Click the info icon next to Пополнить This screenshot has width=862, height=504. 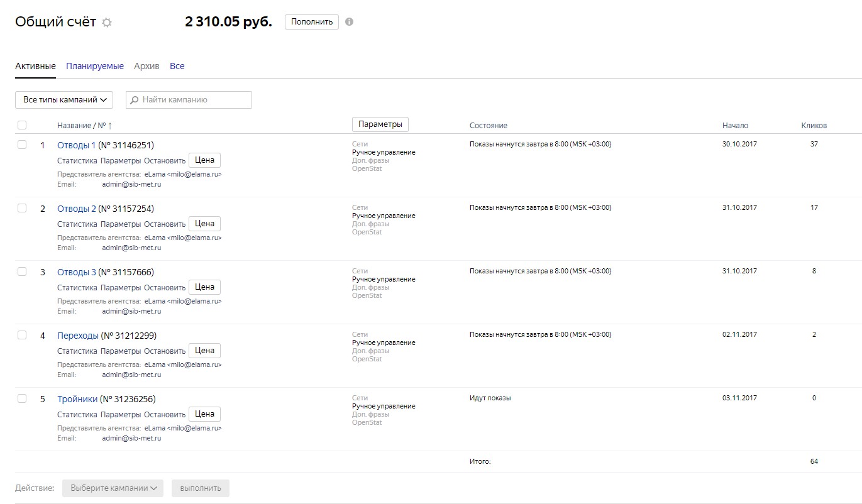[x=350, y=22]
